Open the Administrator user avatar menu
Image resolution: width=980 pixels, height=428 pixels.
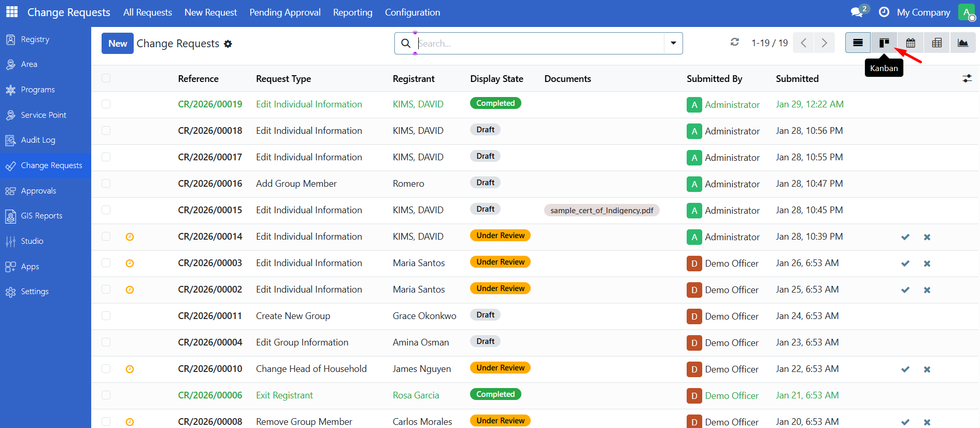[x=967, y=12]
